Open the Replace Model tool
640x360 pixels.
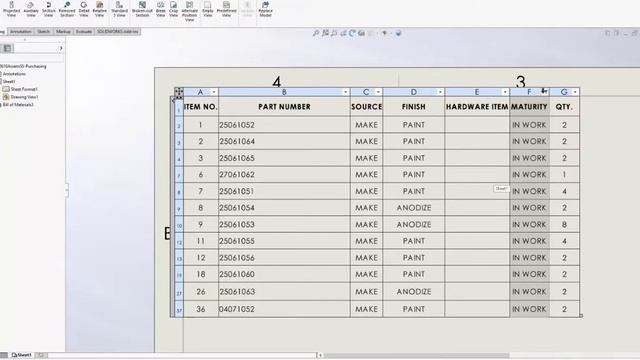[265, 9]
